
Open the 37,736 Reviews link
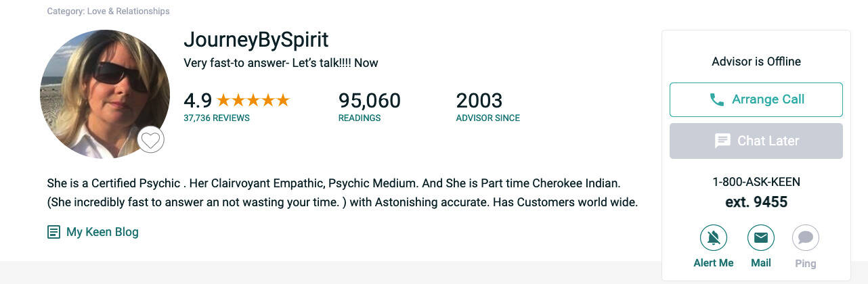click(x=217, y=118)
